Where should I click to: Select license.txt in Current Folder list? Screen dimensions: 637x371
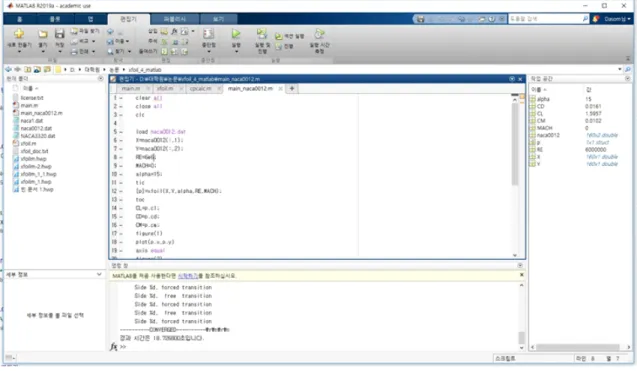[x=32, y=98]
